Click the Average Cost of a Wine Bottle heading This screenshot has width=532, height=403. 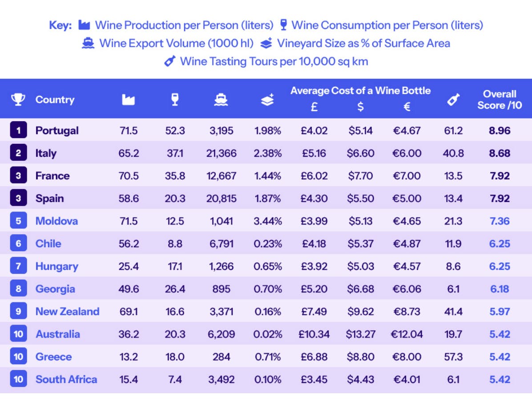pos(360,91)
